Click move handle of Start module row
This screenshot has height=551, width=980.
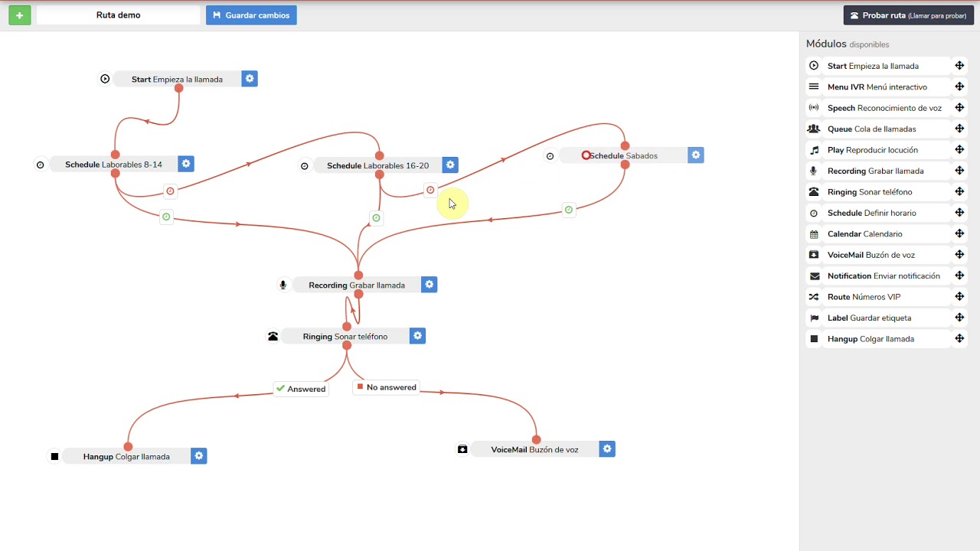click(959, 66)
